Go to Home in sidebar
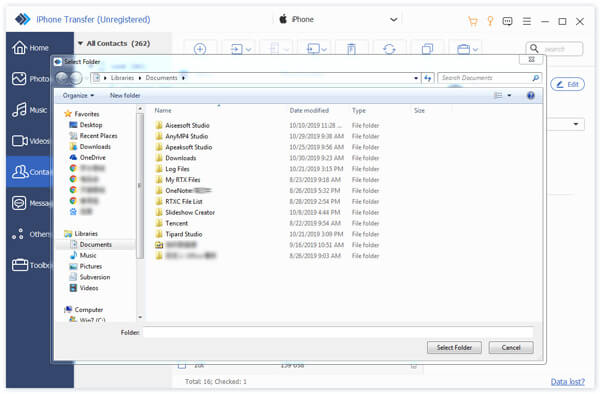Viewport: 600px width, 394px height. click(x=30, y=48)
